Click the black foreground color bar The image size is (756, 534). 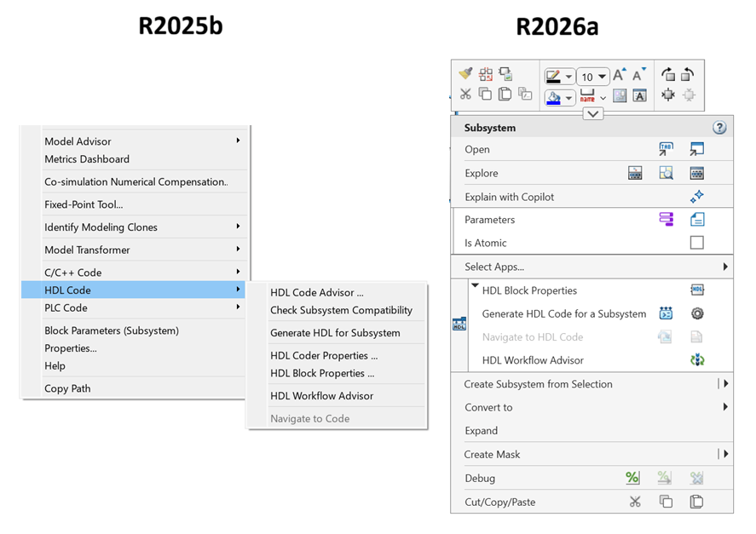click(x=553, y=82)
